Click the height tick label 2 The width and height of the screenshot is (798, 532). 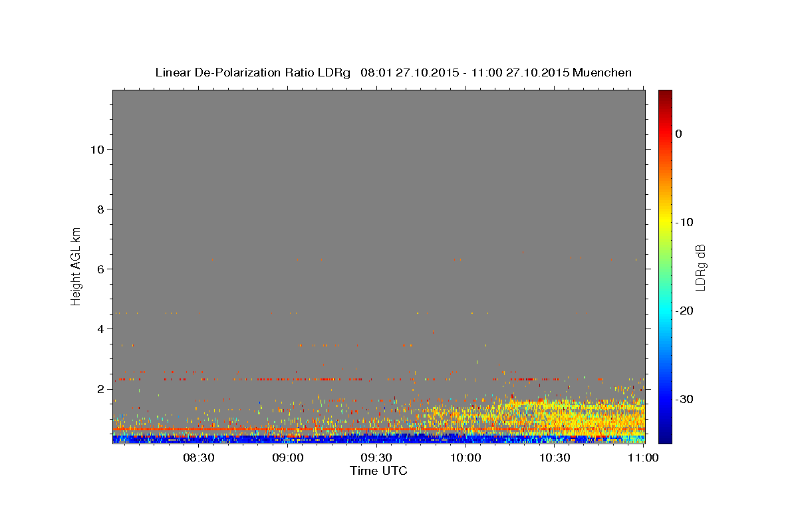100,389
